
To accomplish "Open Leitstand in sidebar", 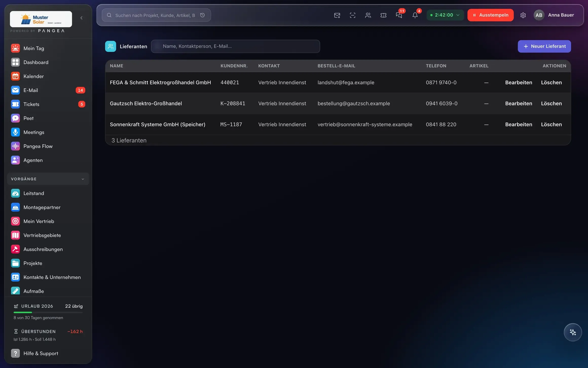I will [x=48, y=193].
